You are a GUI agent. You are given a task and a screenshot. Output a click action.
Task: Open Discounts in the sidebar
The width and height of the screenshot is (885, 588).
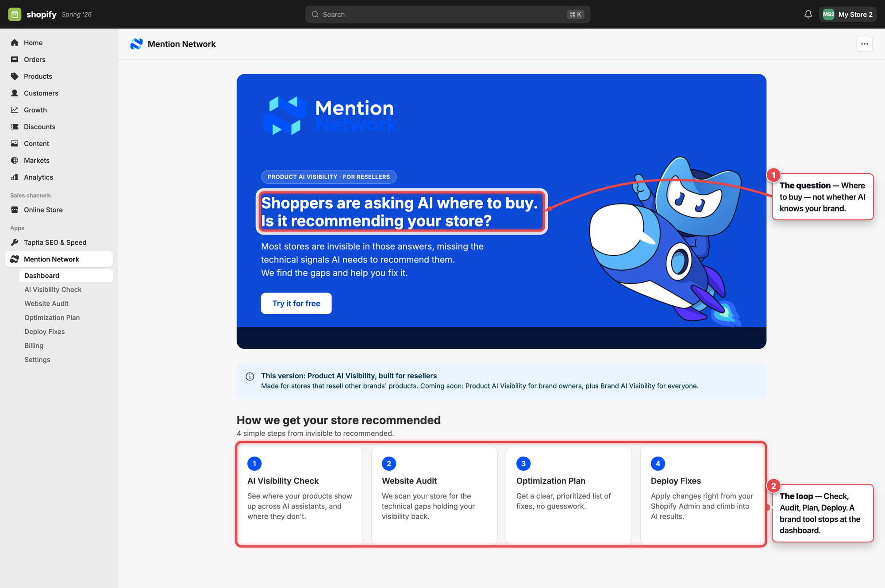coord(59,127)
